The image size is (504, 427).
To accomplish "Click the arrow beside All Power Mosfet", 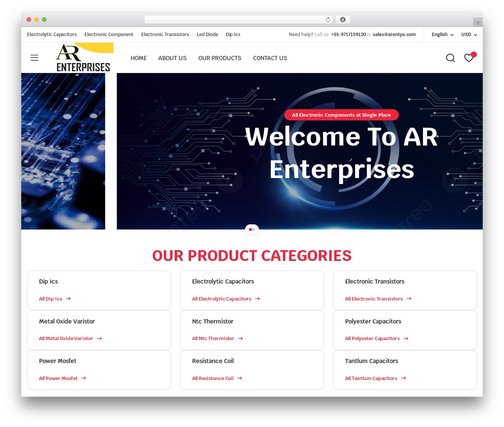I will tap(83, 378).
